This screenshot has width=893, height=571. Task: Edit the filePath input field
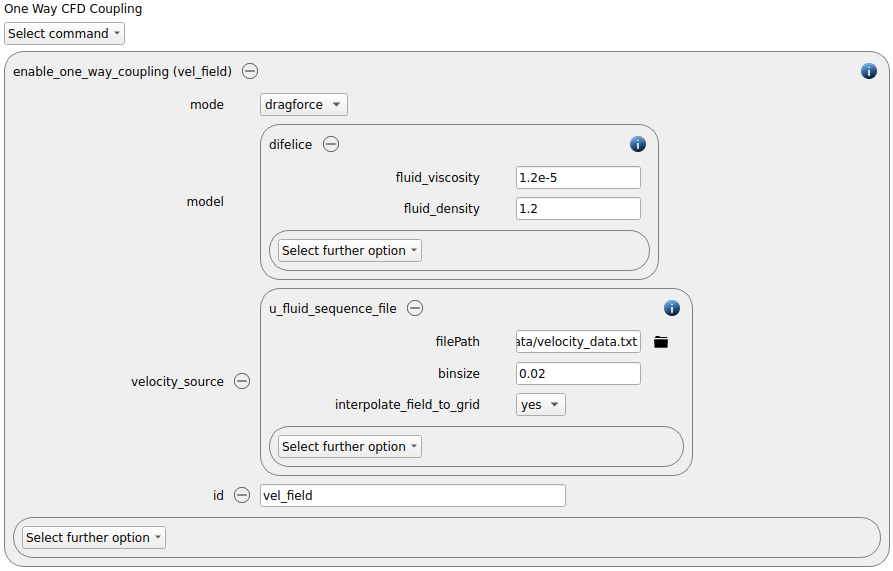(578, 342)
